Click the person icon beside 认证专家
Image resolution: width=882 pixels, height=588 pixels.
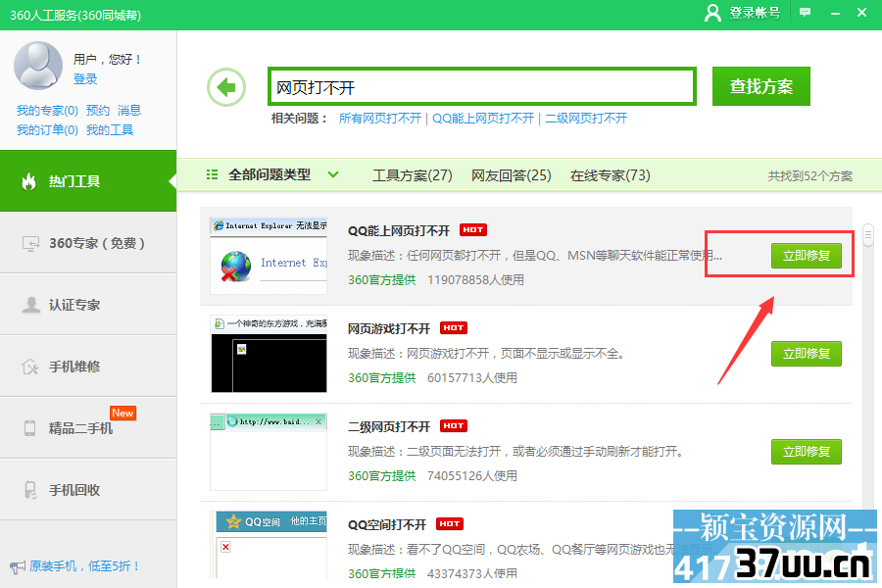pos(31,305)
